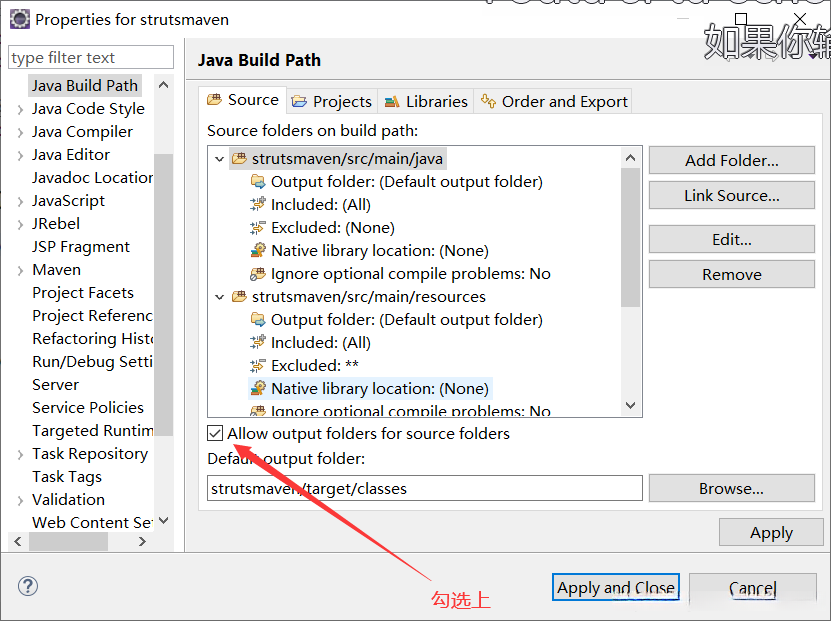831x621 pixels.
Task: Click the Excluded: ** filter icon
Action: point(258,366)
